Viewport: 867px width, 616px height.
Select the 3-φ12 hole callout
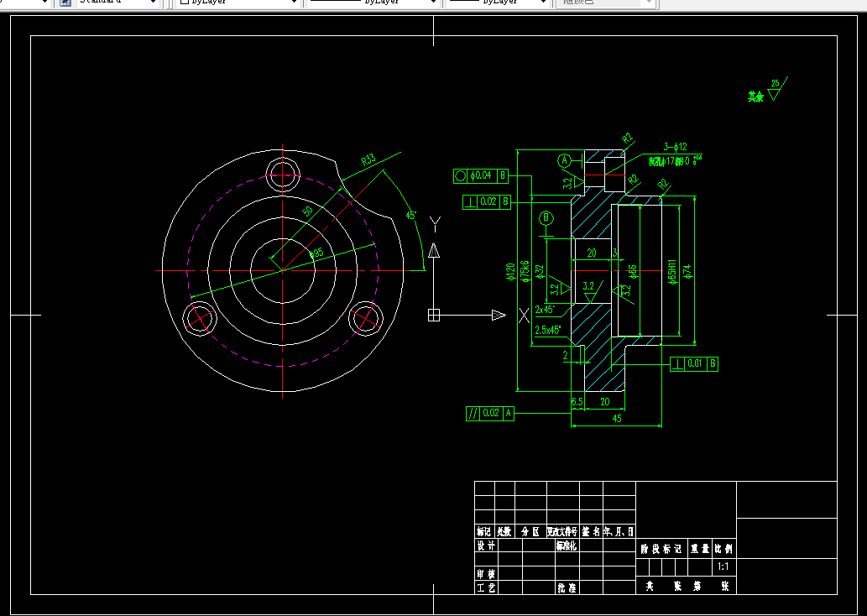click(675, 147)
